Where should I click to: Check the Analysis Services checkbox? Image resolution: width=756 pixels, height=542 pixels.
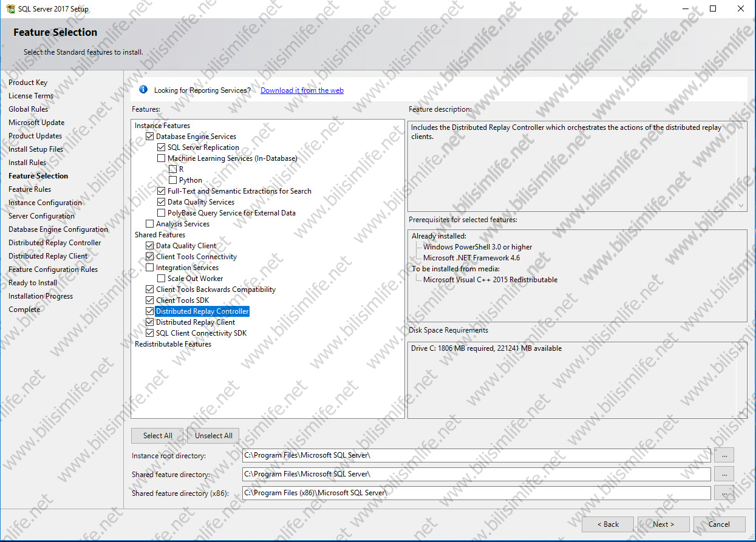coord(150,224)
